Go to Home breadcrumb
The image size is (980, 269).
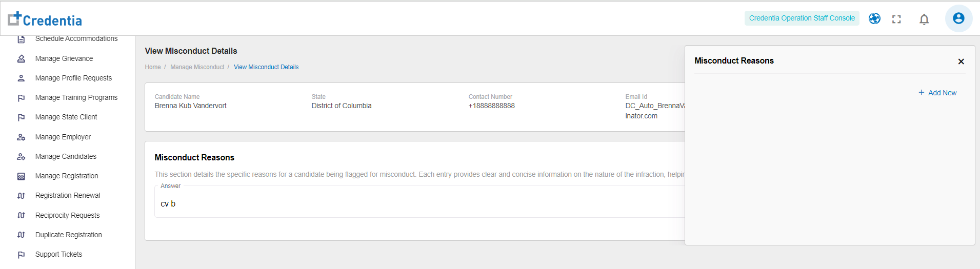153,67
